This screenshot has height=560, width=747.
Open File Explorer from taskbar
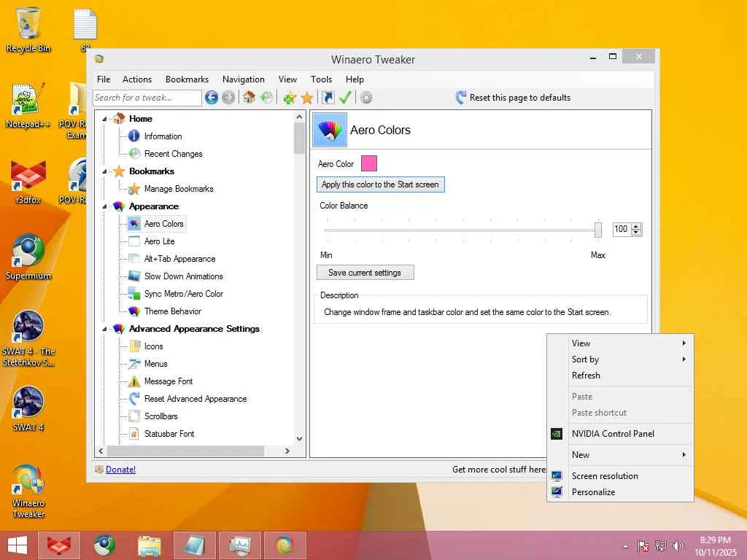coord(149,545)
